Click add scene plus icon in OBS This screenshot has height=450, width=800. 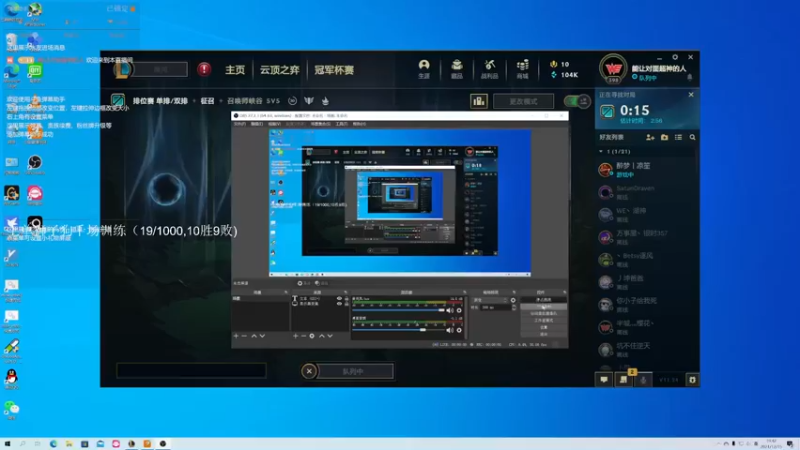[x=236, y=336]
